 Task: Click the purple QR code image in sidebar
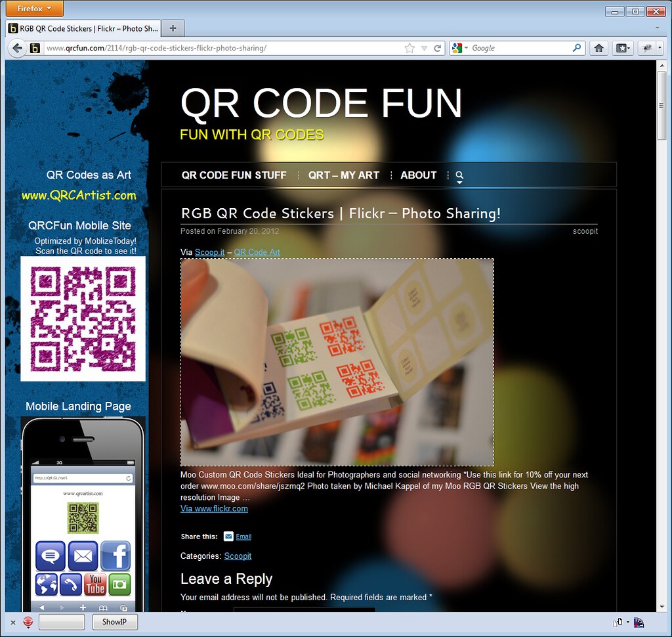[x=83, y=318]
